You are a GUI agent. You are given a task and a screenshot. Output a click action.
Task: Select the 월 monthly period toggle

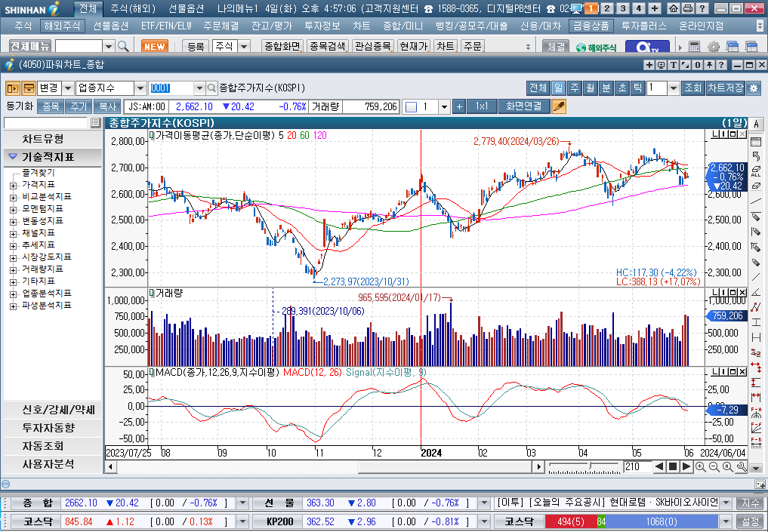[591, 88]
